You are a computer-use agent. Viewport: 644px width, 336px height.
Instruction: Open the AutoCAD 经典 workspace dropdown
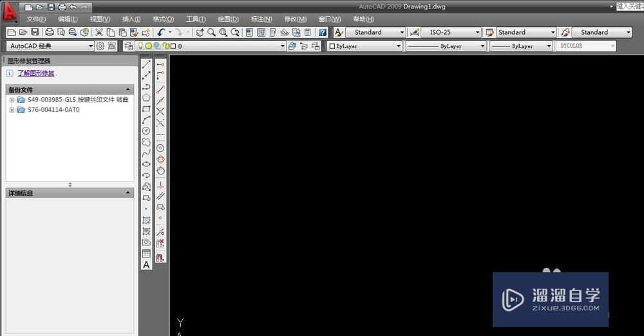[50, 46]
